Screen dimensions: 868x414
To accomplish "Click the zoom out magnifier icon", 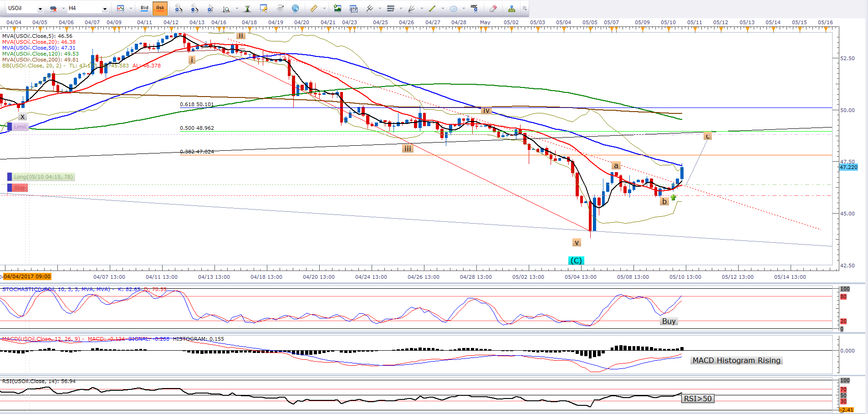I will pyautogui.click(x=194, y=8).
